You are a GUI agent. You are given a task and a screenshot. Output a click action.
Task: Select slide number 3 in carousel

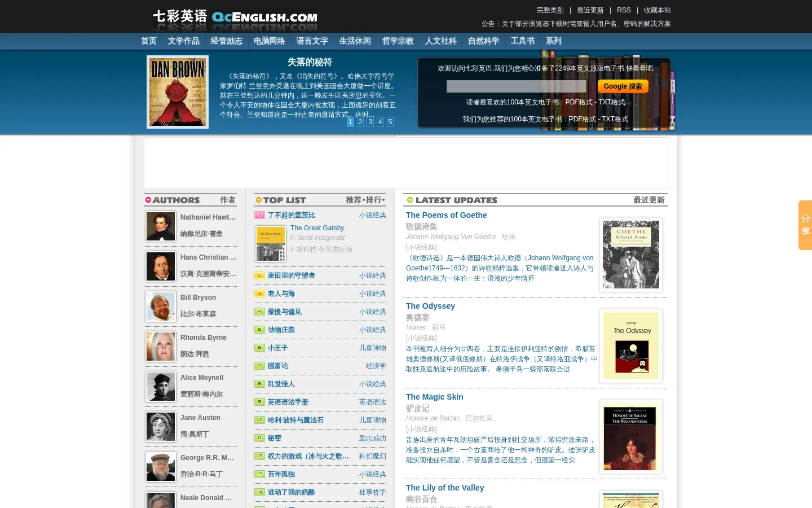pyautogui.click(x=370, y=122)
